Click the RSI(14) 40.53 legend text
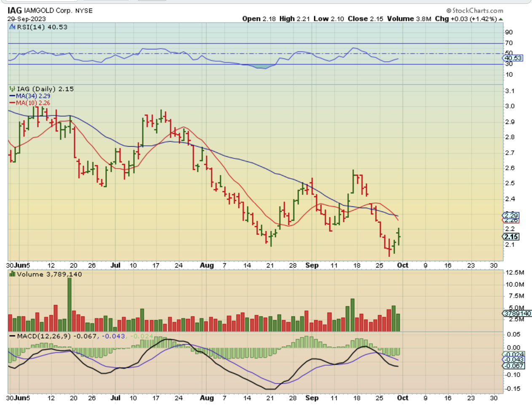532x407 pixels. tap(42, 27)
